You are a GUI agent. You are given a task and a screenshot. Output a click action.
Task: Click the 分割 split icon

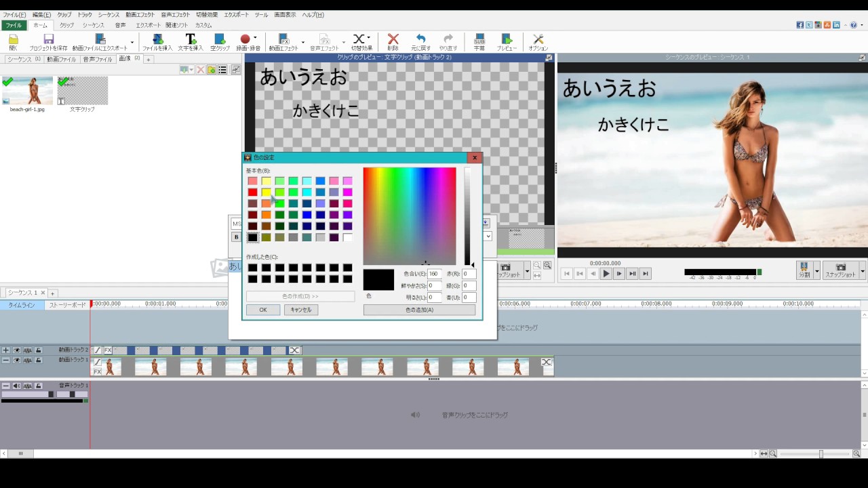[804, 270]
